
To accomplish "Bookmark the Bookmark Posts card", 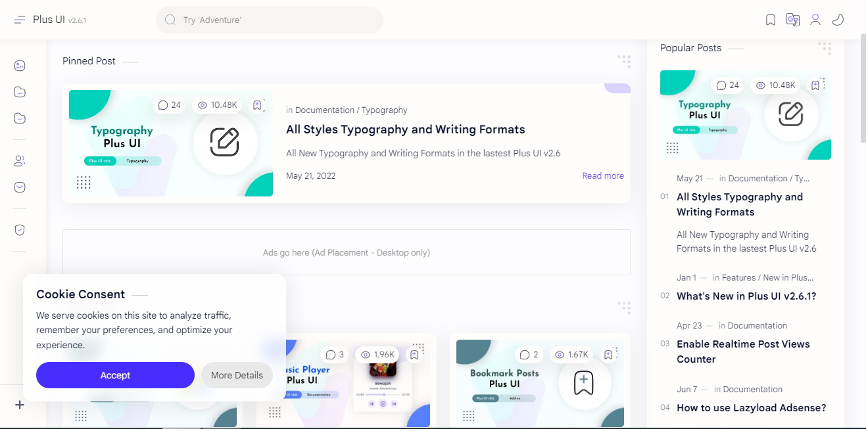I will tap(608, 355).
